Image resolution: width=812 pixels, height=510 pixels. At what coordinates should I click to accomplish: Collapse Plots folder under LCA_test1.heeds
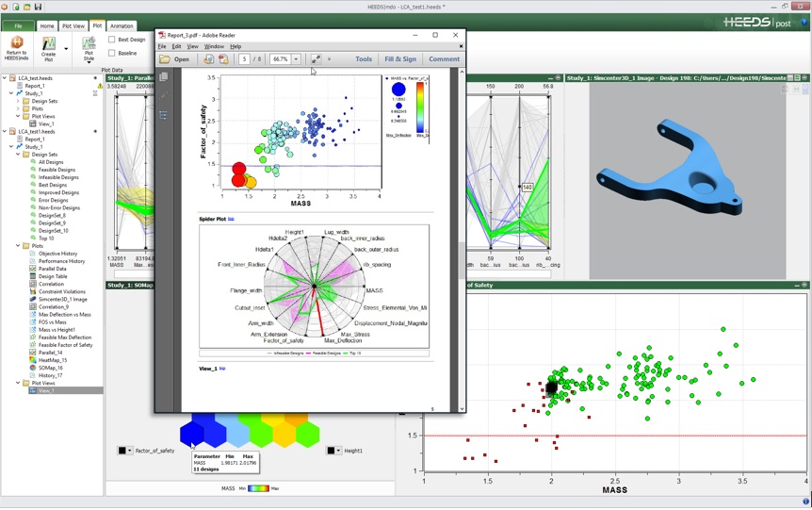point(18,246)
